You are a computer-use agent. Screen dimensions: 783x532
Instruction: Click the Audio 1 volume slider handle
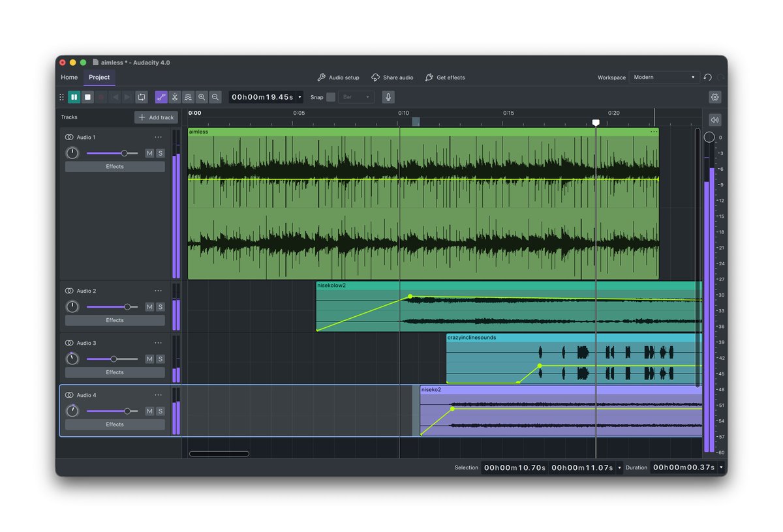(124, 153)
